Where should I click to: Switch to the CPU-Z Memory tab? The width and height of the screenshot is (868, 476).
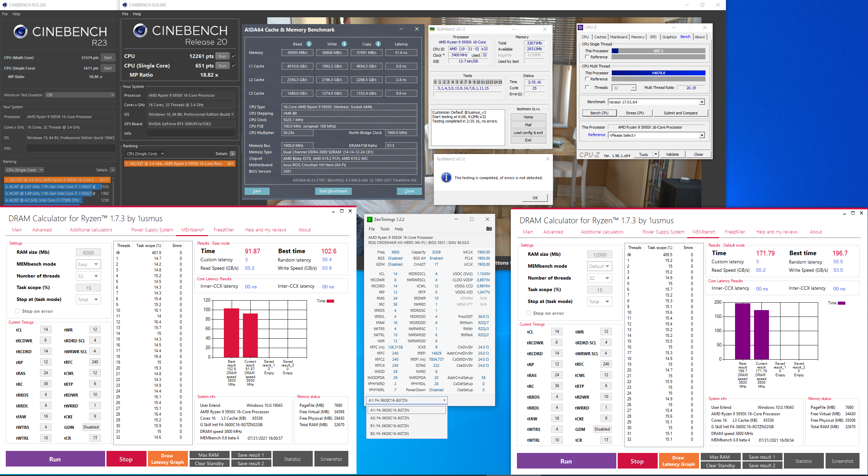(x=637, y=37)
